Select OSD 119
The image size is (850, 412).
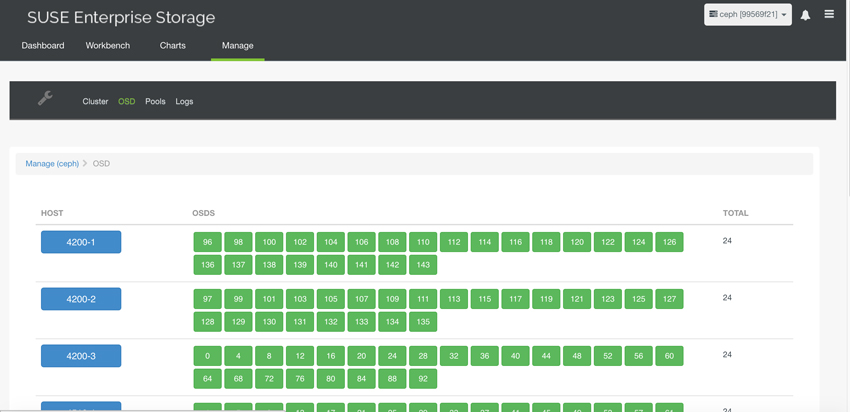tap(546, 299)
